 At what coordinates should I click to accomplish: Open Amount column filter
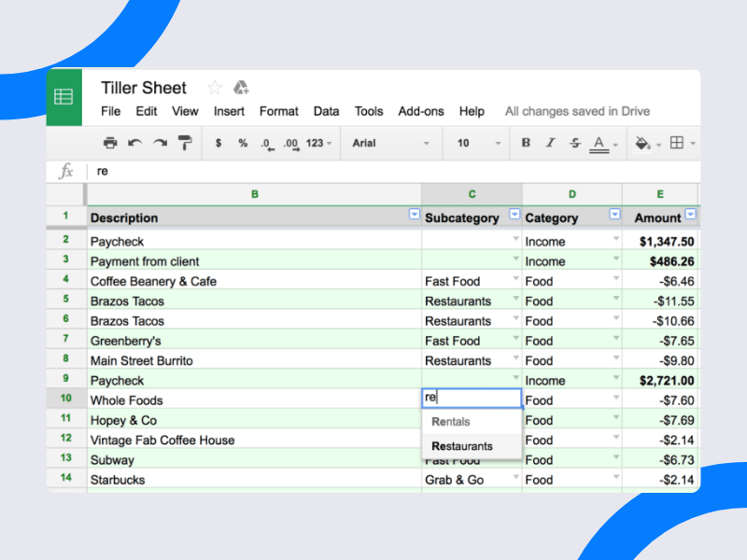690,215
